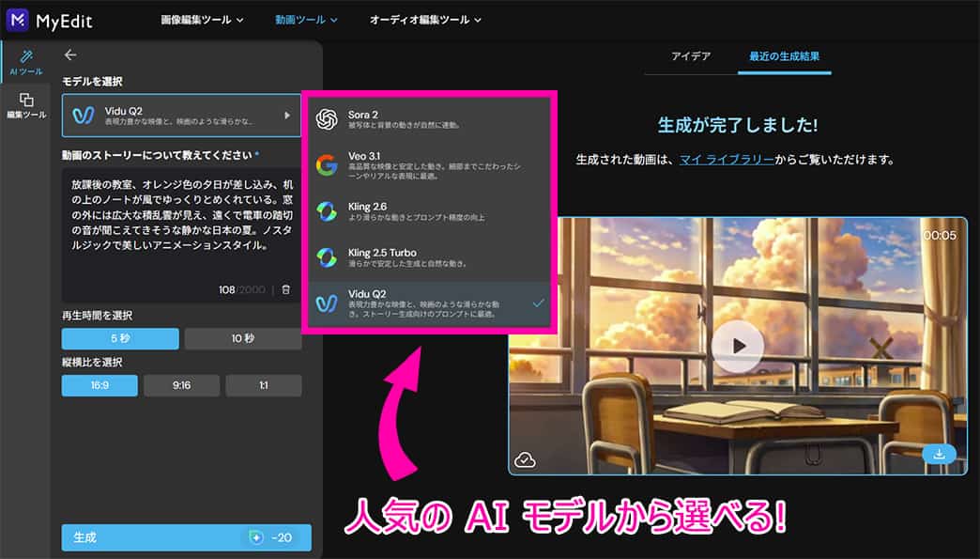Expand the Vidu Q2 model selector
The image size is (980, 559).
181,115
